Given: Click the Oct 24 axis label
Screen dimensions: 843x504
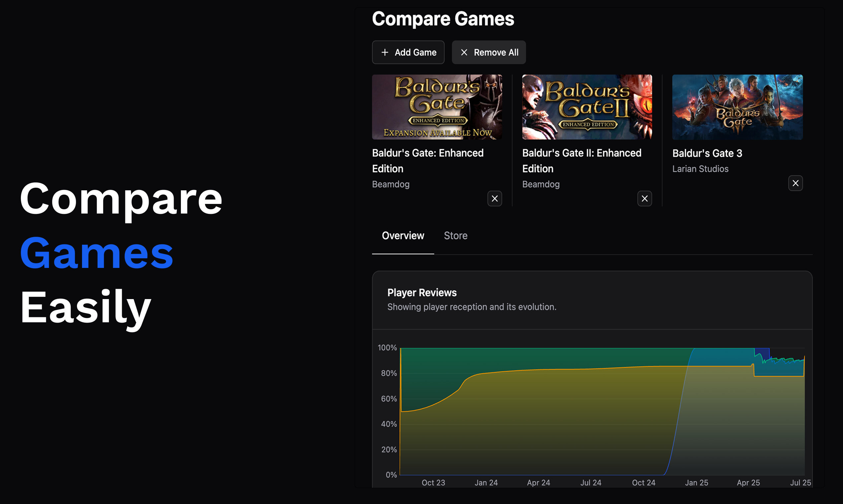Looking at the screenshot, I should pyautogui.click(x=644, y=482).
